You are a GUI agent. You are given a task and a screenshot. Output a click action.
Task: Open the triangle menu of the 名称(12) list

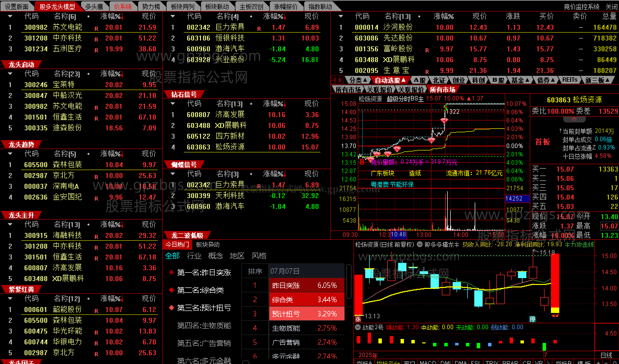10,298
